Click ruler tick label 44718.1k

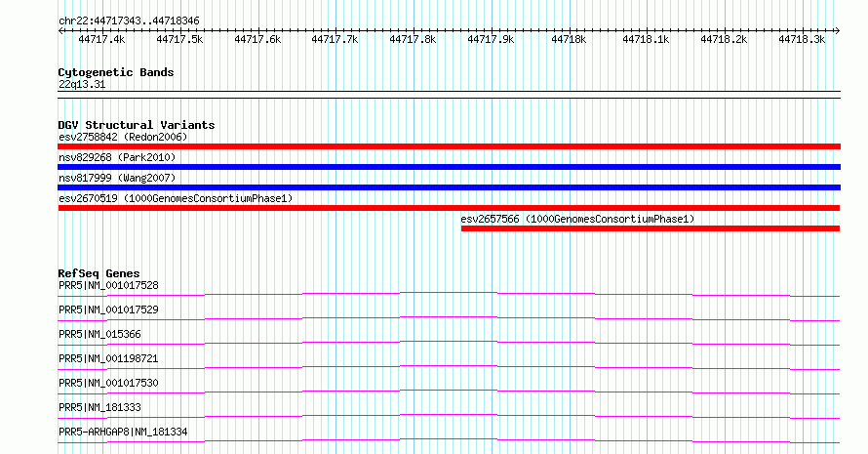pyautogui.click(x=646, y=40)
